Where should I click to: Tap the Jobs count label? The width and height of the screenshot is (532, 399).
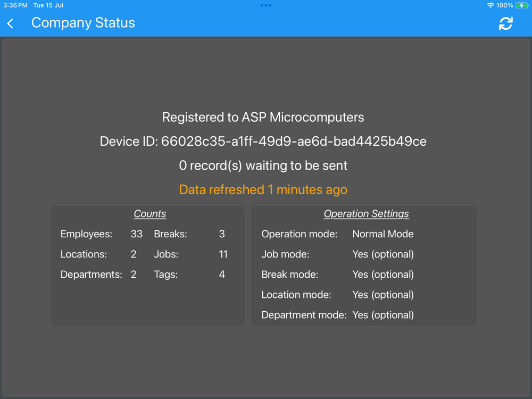166,254
